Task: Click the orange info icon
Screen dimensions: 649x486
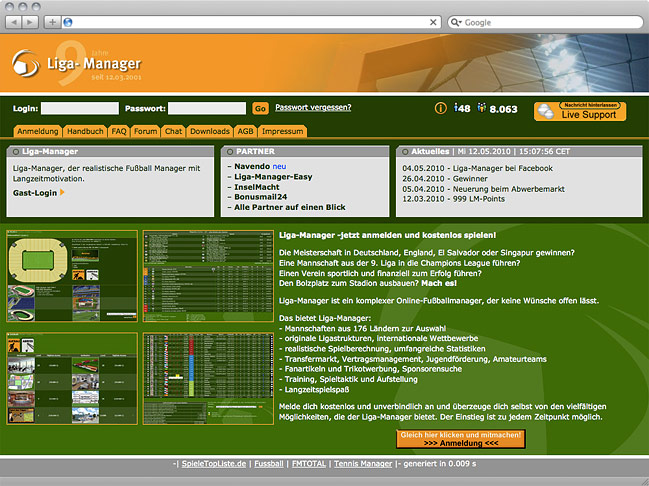Action: coord(440,108)
